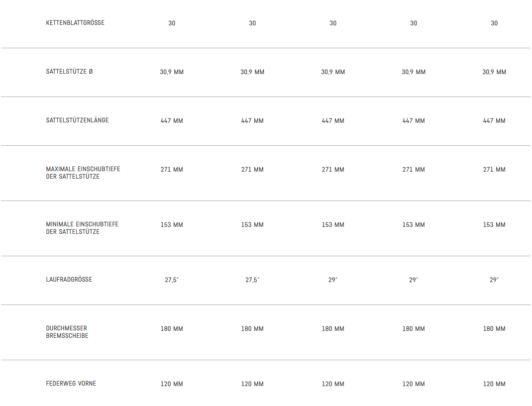Select the FEDERWEG VORNE row label
Screen dimensions: 532x406
(71, 384)
